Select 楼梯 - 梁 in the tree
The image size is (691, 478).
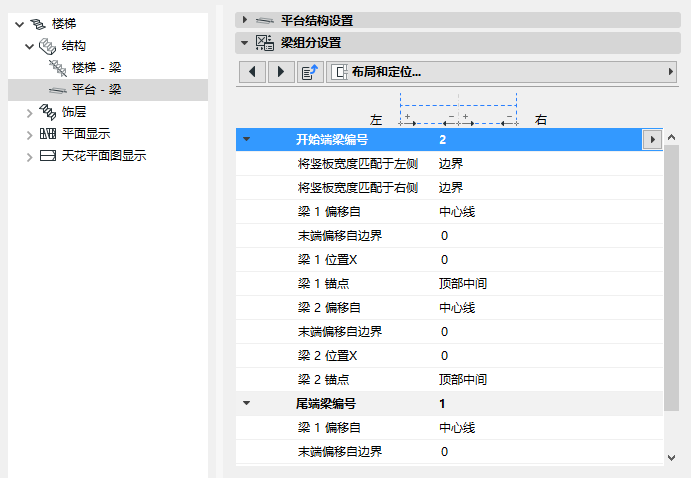(97, 68)
